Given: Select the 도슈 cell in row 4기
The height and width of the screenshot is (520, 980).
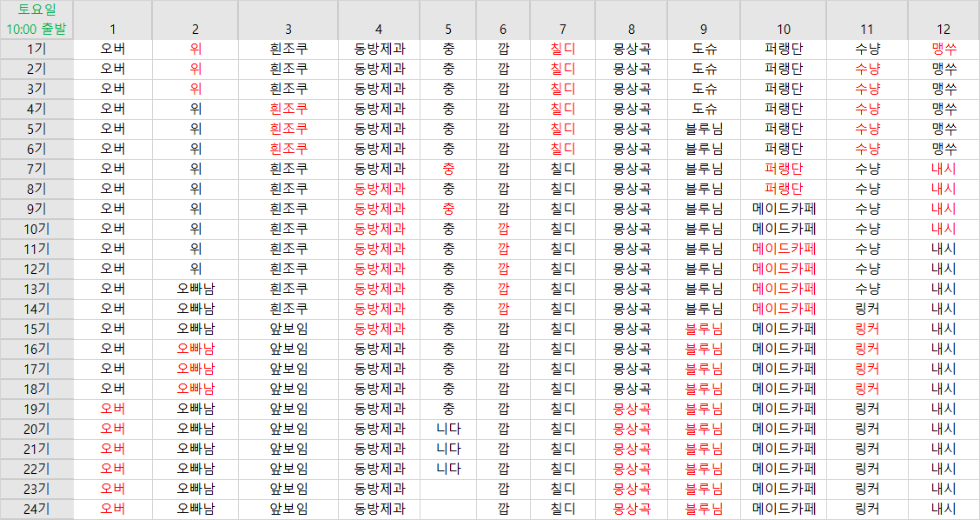Looking at the screenshot, I should (x=705, y=109).
